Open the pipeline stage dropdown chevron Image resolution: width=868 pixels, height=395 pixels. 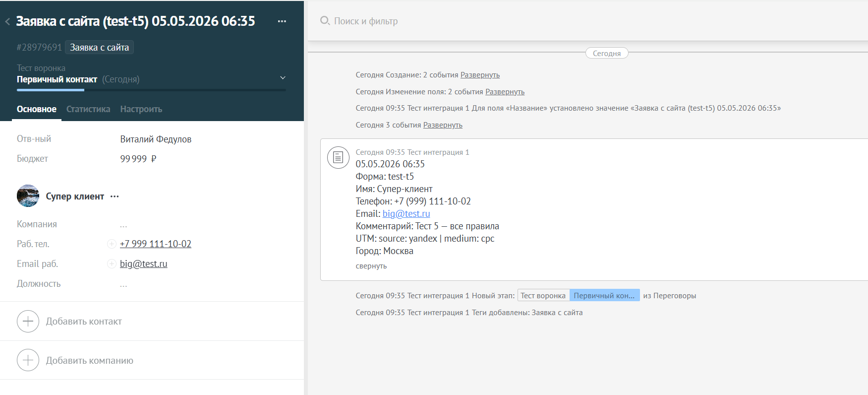[x=283, y=78]
